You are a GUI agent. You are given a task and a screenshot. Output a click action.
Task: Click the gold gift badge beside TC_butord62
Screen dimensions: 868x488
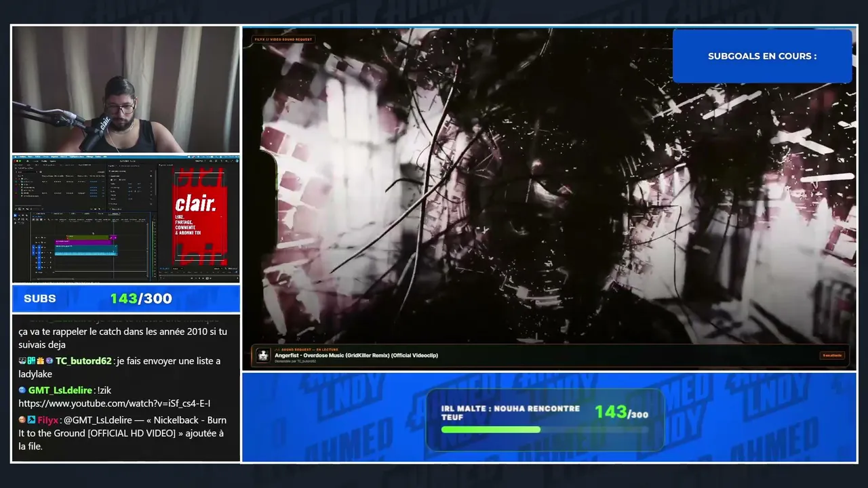click(x=40, y=361)
